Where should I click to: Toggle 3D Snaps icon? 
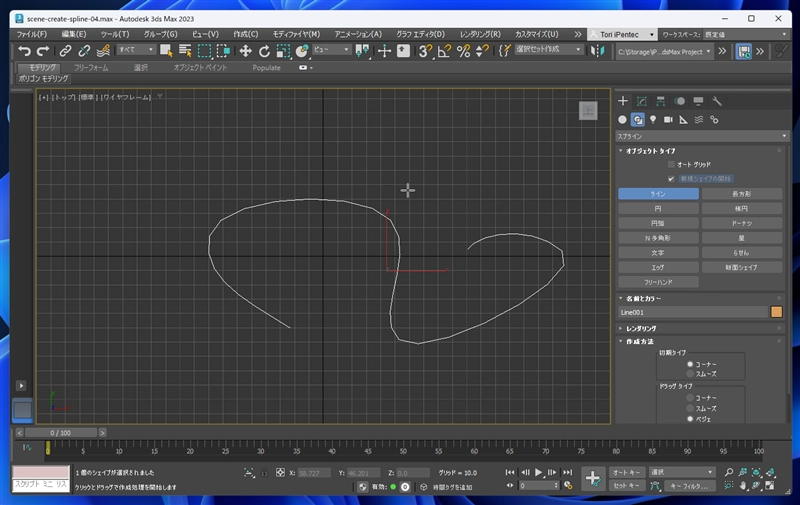point(424,50)
